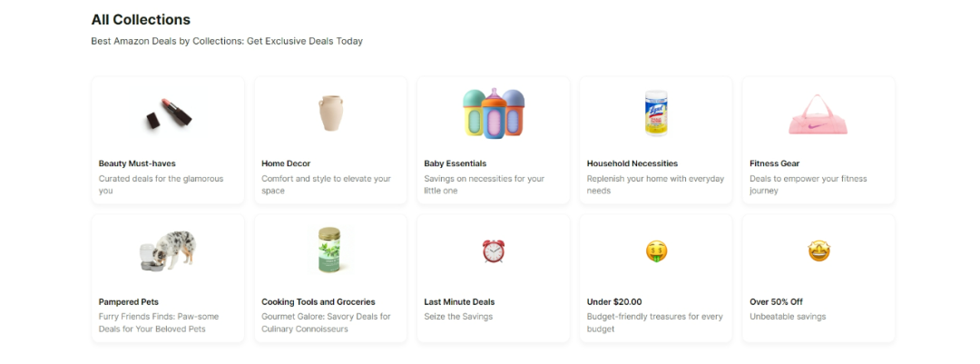This screenshot has width=980, height=364.
Task: Click the red alarm clock icon
Action: (x=494, y=251)
